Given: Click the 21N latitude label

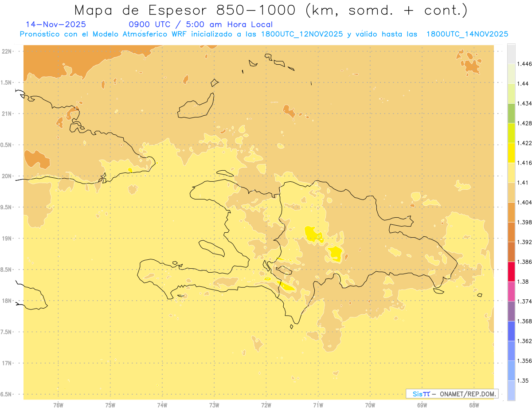Looking at the screenshot, I should pos(7,114).
